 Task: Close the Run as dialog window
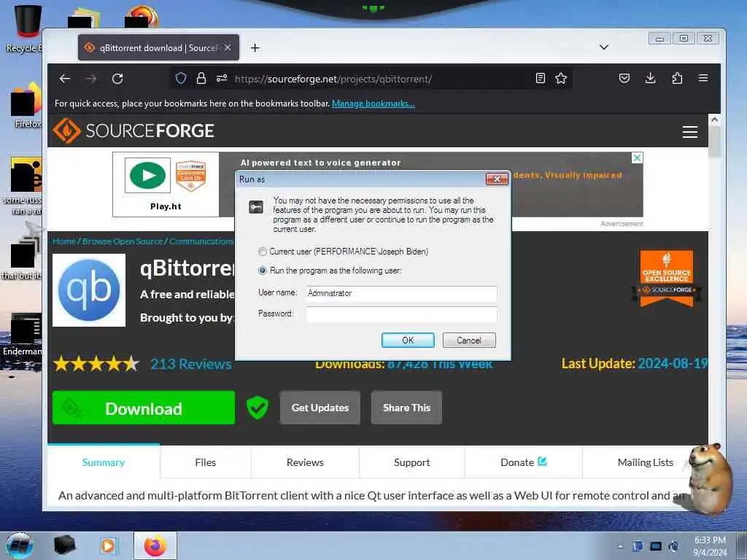click(x=497, y=179)
